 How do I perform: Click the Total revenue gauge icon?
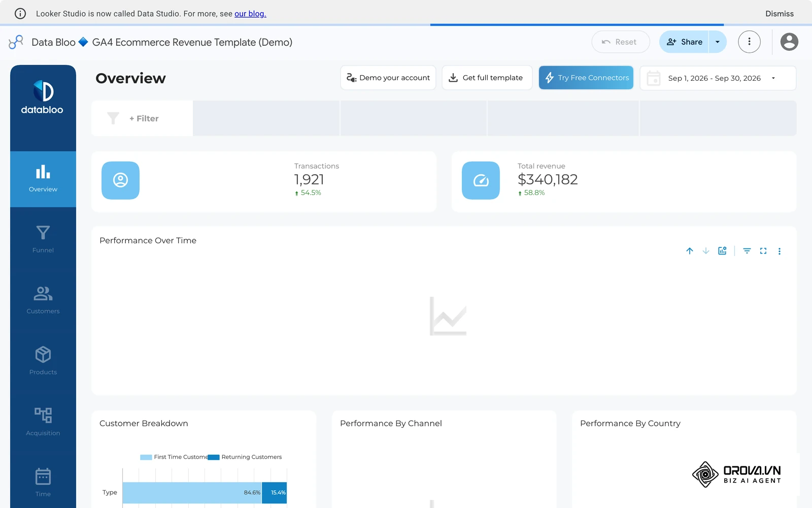[x=481, y=180]
